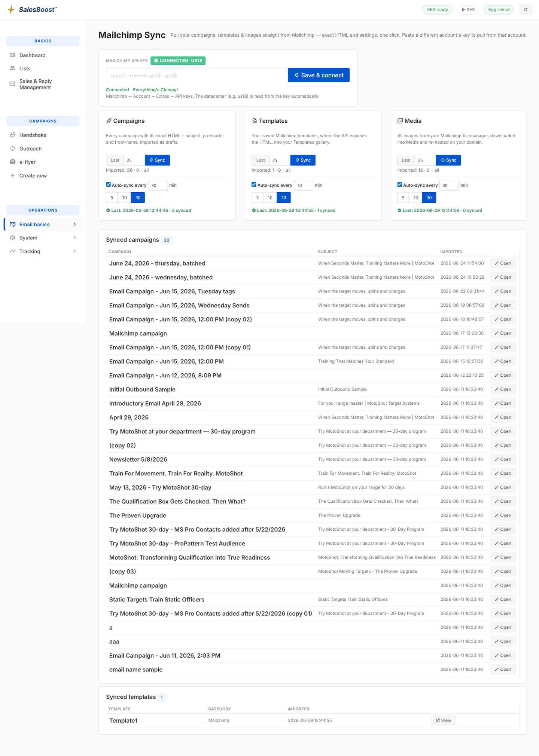This screenshot has height=756, width=539.
Task: Expand the System chevron
Action: click(75, 238)
